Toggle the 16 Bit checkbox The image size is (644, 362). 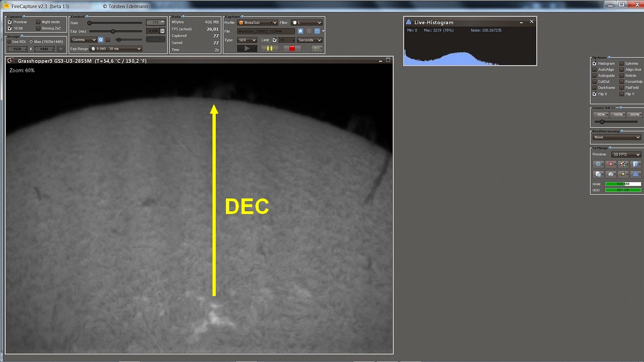pos(9,28)
